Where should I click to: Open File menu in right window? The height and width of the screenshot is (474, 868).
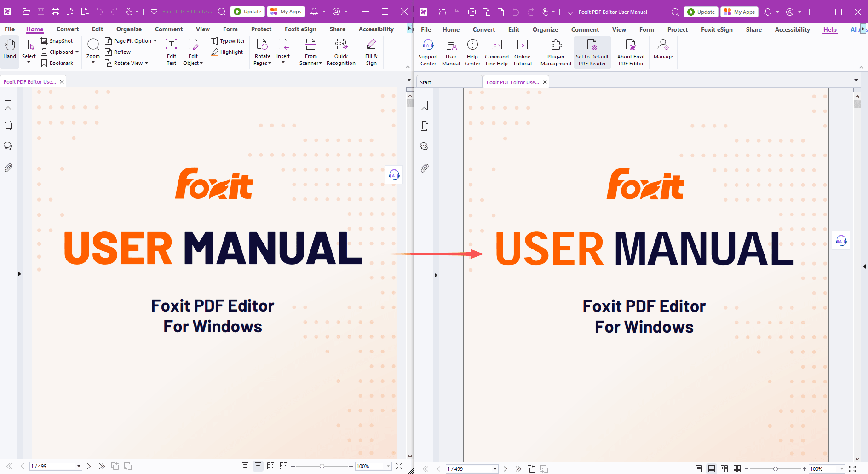[426, 29]
